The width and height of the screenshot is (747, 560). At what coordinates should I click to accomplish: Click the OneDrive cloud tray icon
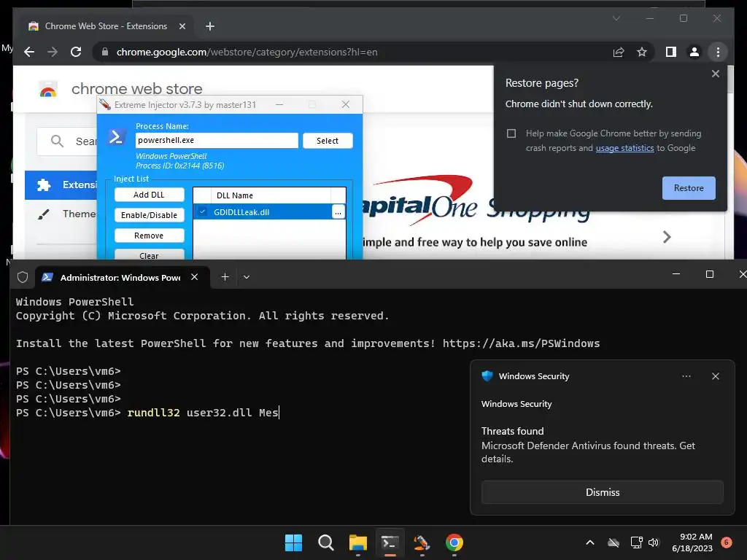click(614, 542)
